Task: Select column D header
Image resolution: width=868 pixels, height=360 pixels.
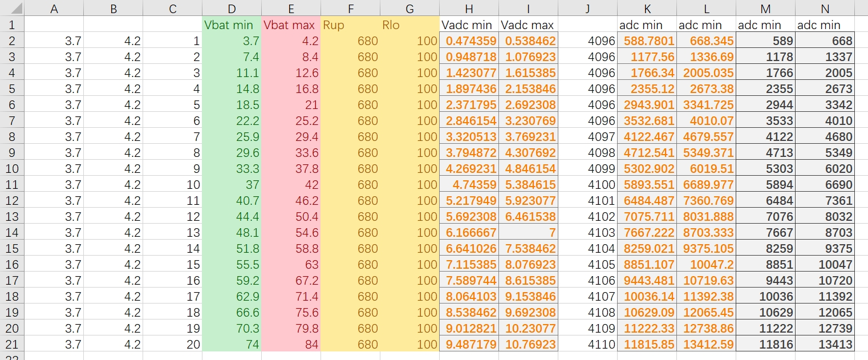Action: tap(232, 8)
